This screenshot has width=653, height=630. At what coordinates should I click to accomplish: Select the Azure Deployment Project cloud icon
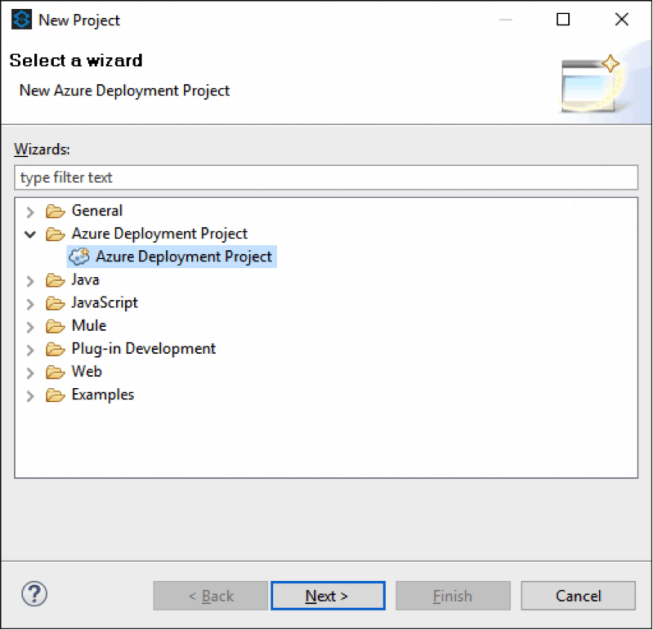pos(79,257)
